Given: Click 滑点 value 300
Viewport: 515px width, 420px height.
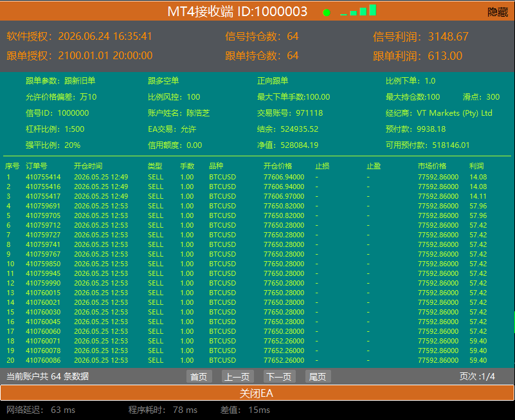Looking at the screenshot, I should coord(492,97).
